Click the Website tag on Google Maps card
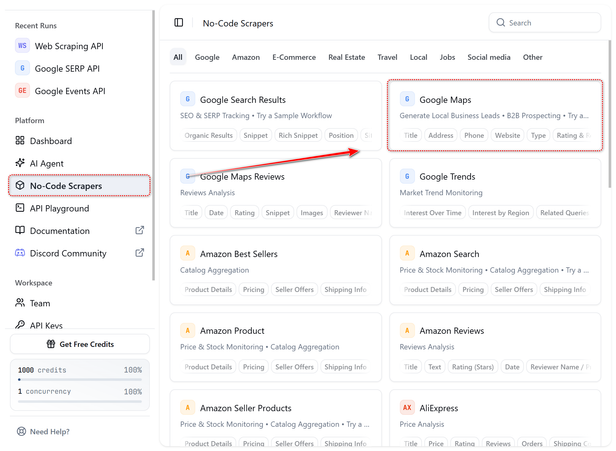This screenshot has height=451, width=616. (507, 135)
